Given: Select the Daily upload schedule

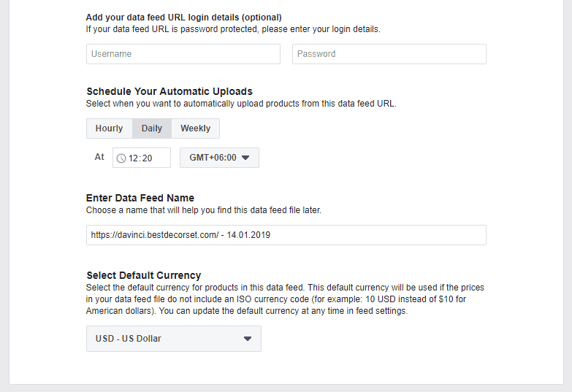Looking at the screenshot, I should 152,128.
